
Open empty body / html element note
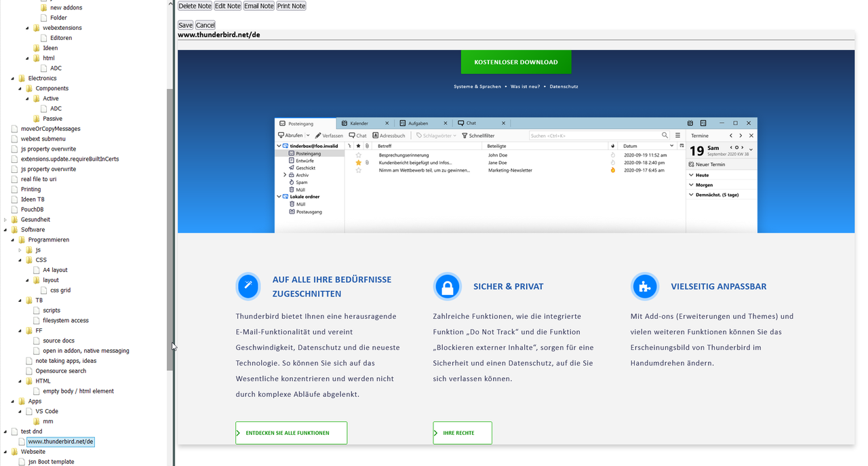[78, 391]
